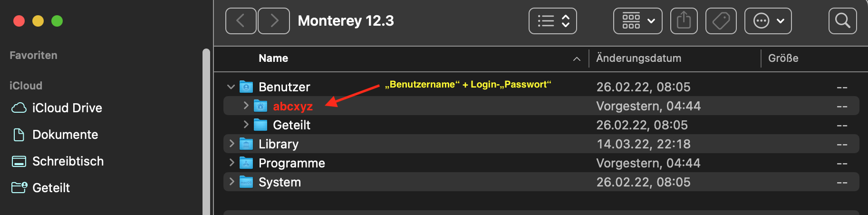
Task: Expand the Library folder
Action: (x=231, y=144)
